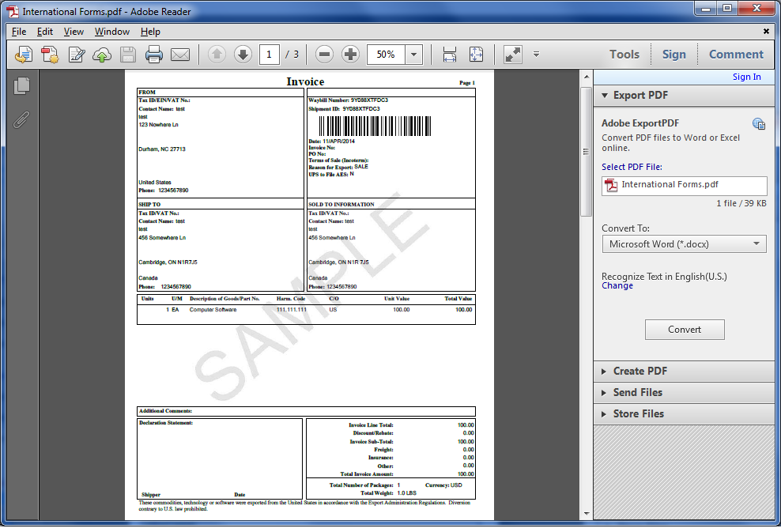Viewport: 781px width, 532px height.
Task: Click the Zoom out minus icon
Action: [x=324, y=55]
